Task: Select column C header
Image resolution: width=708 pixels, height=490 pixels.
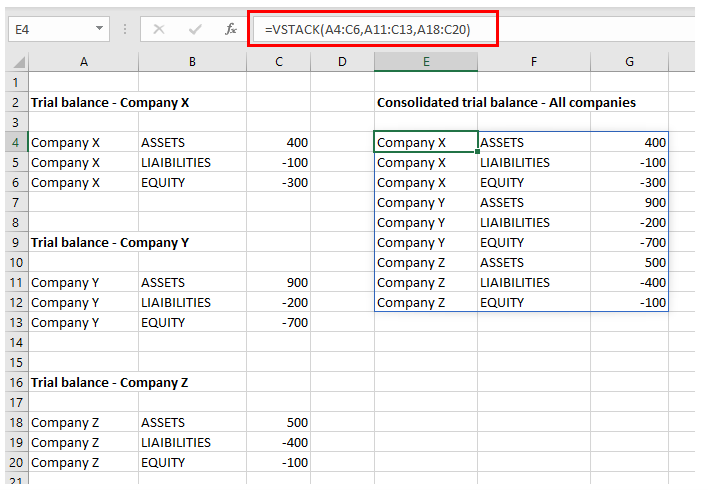Action: [x=279, y=62]
